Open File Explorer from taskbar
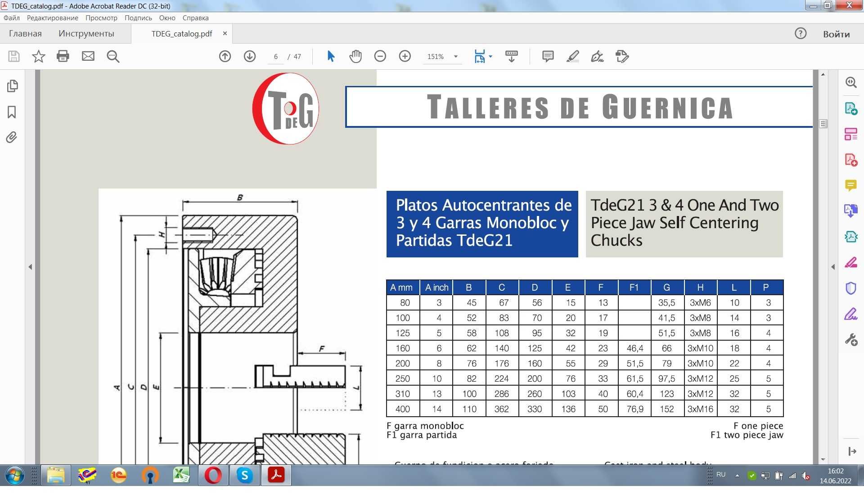864x504 pixels. [56, 475]
